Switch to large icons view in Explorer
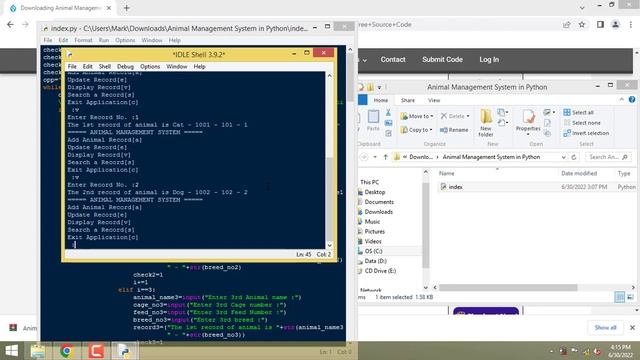Image resolution: width=640 pixels, height=360 pixels. (x=631, y=297)
